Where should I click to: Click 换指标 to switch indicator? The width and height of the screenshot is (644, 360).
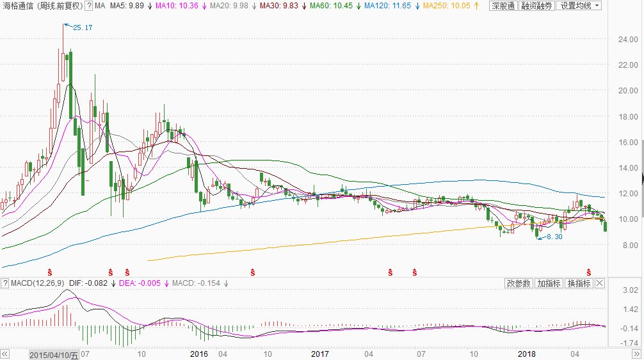pos(579,283)
